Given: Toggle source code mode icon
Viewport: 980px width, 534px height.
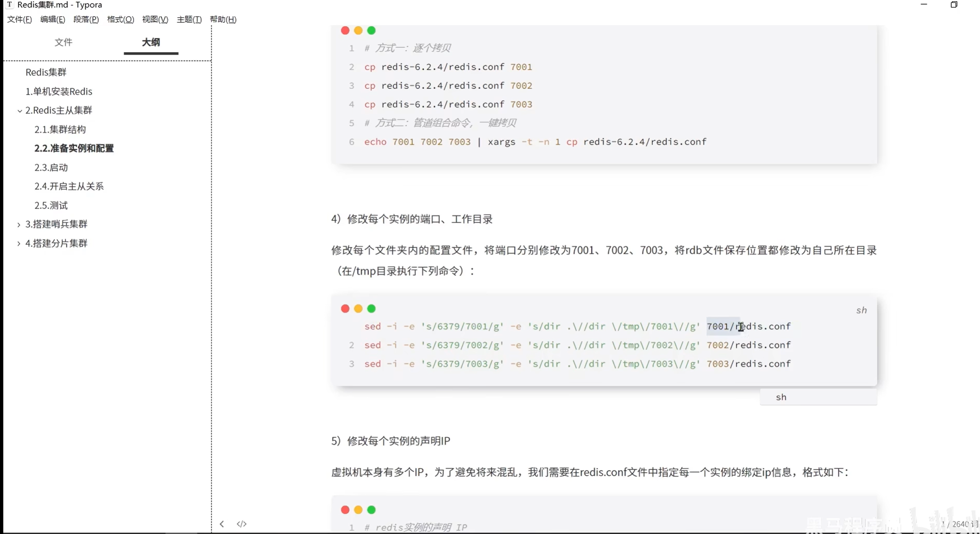Looking at the screenshot, I should click(241, 524).
